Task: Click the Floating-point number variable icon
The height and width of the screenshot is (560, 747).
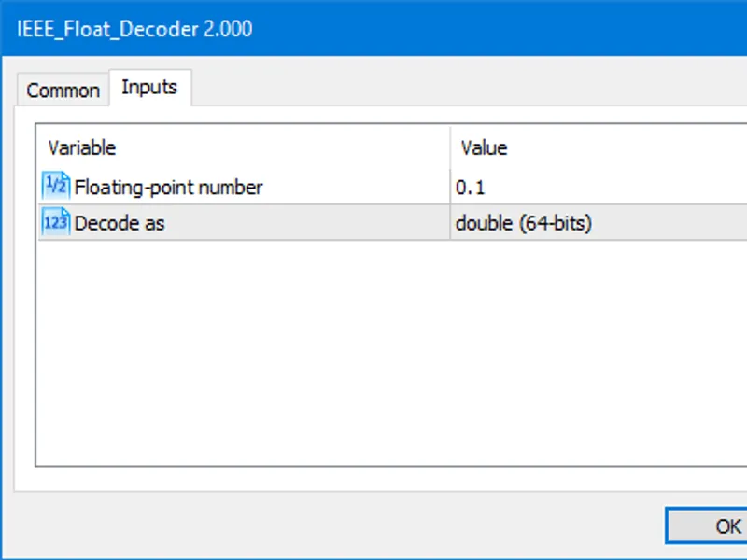Action: point(56,186)
